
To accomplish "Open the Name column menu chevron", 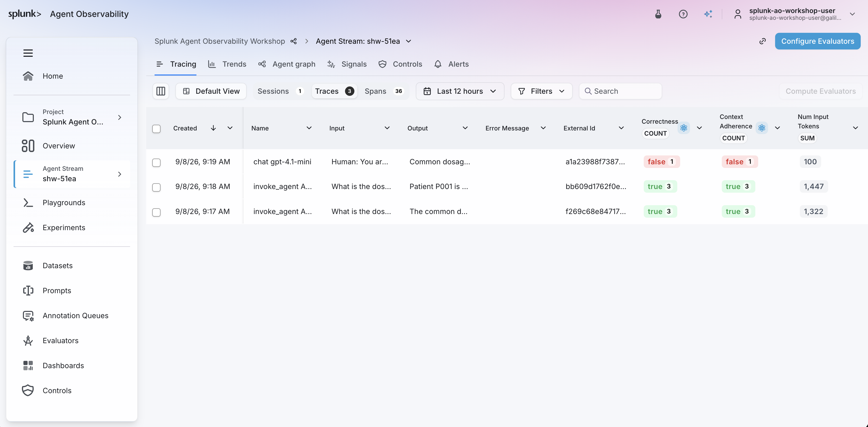I will point(309,128).
